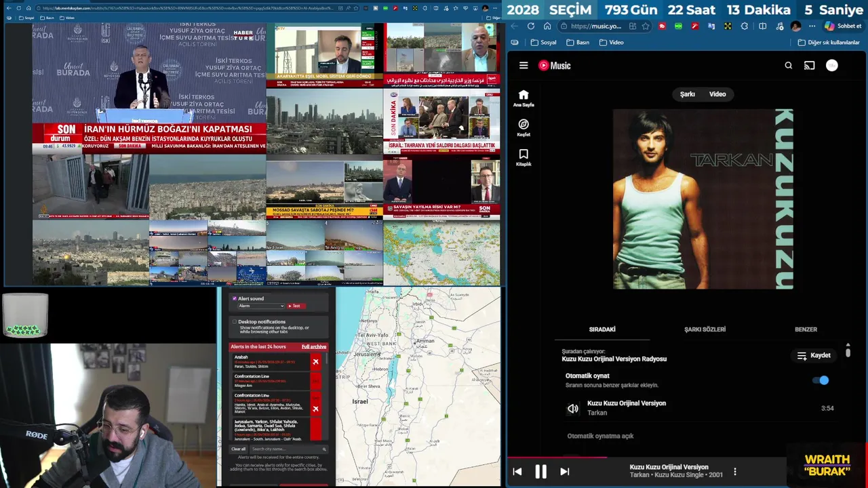Switch to Şarkı view toggle
868x488 pixels.
[688, 94]
